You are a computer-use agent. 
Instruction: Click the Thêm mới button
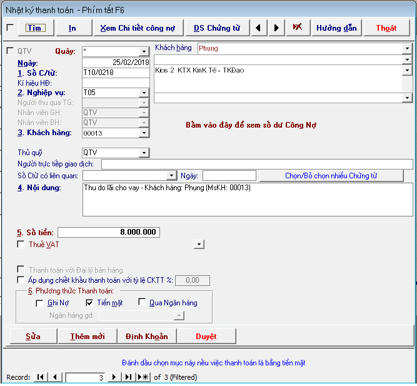[x=87, y=336]
